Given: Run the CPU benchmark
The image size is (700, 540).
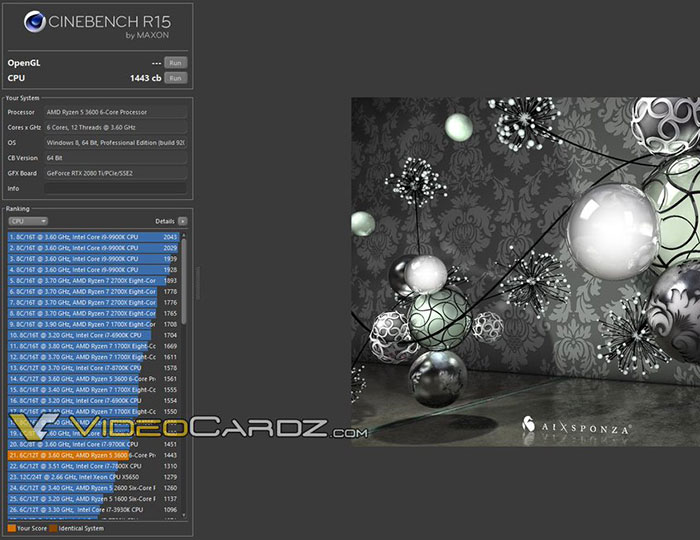Looking at the screenshot, I should 175,78.
